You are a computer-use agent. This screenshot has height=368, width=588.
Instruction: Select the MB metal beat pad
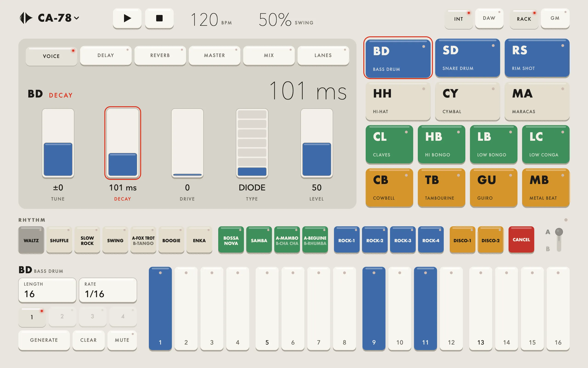pyautogui.click(x=546, y=188)
